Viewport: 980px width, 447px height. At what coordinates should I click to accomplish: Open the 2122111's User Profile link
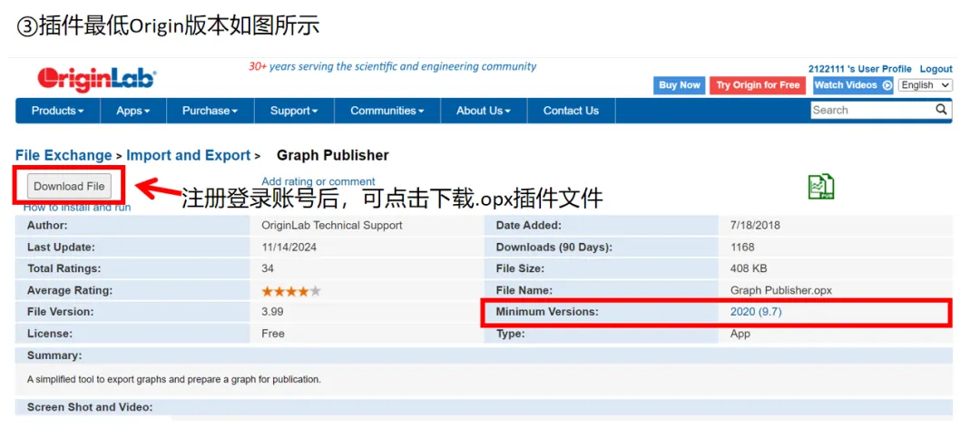[x=859, y=69]
